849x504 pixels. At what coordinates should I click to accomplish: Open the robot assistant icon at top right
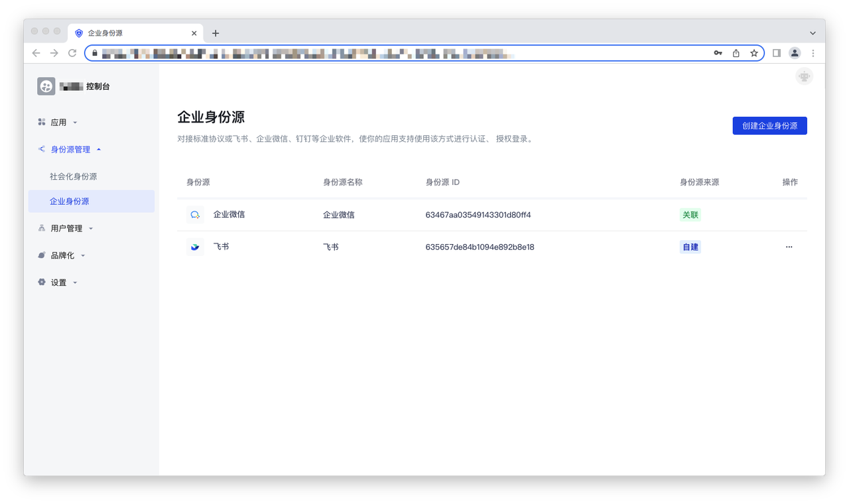pos(804,76)
